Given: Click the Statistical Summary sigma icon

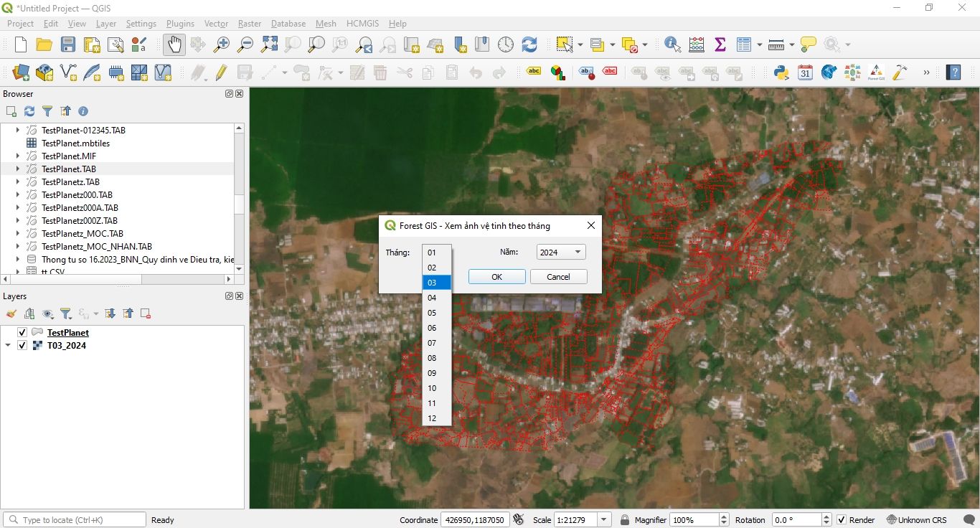Looking at the screenshot, I should point(720,44).
